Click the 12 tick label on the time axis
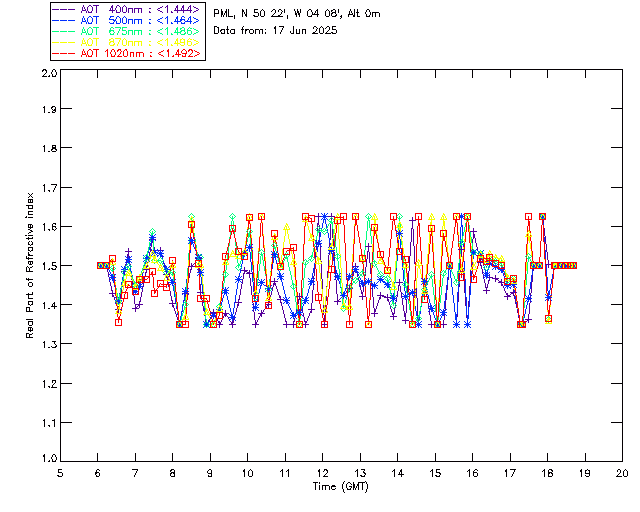The height and width of the screenshot is (512, 640). pos(322,473)
